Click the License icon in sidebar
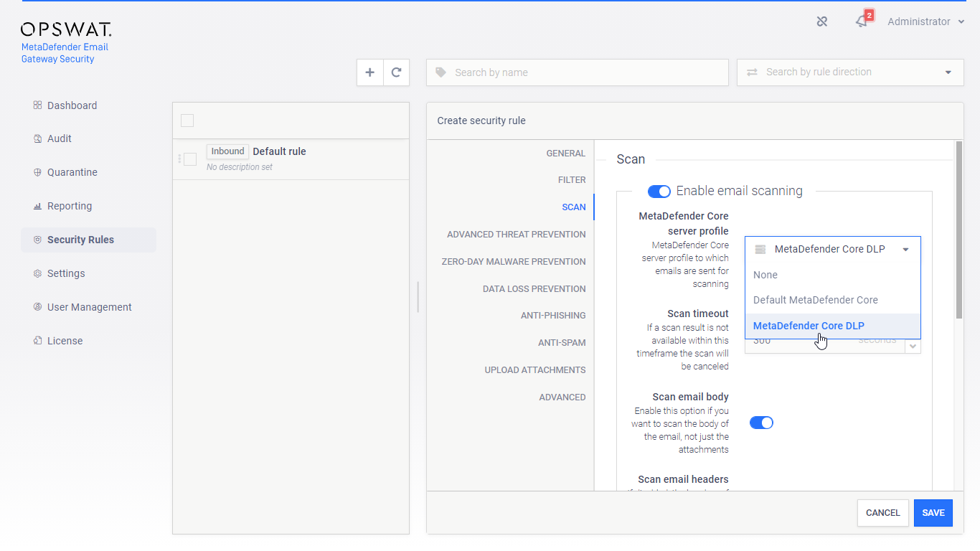This screenshot has width=980, height=551. pos(38,341)
